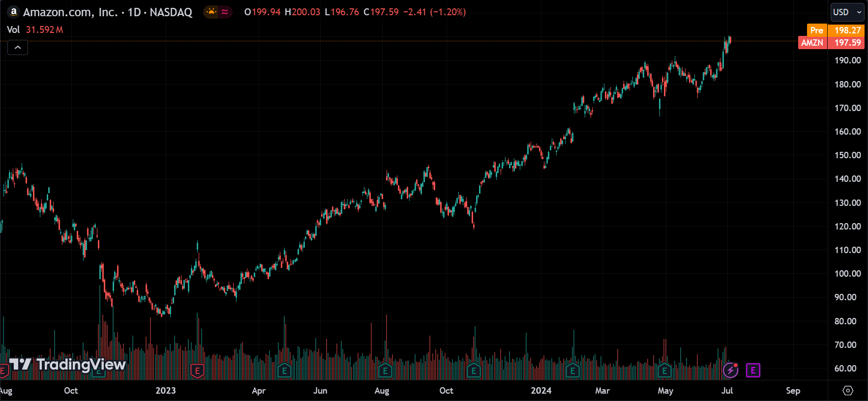The image size is (868, 401).
Task: Click the 198.27 pre-market price value
Action: click(847, 30)
